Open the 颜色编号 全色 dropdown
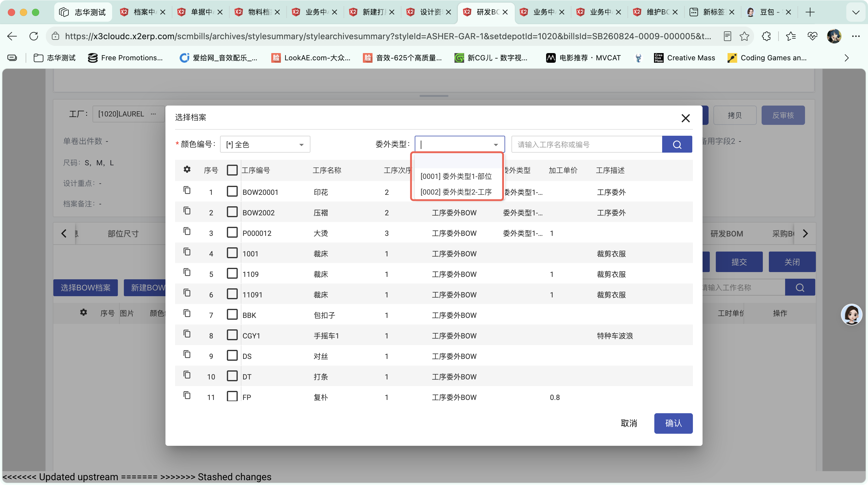Viewport: 868px width, 485px height. tap(265, 144)
